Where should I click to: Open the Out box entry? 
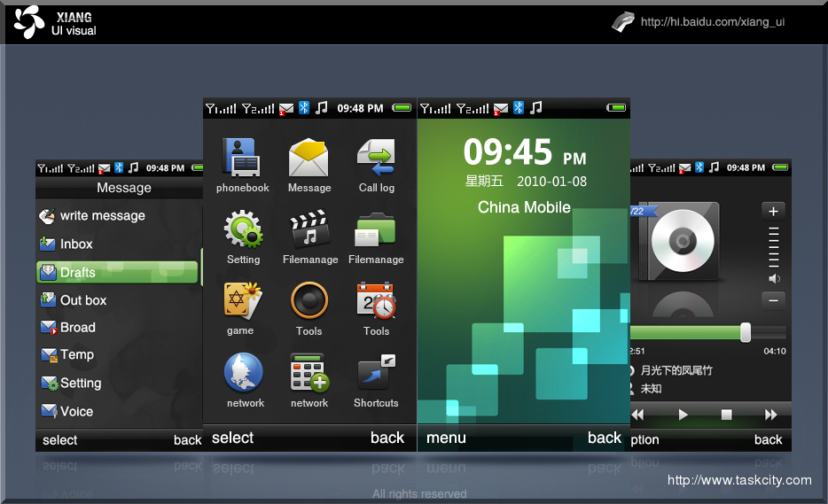click(x=82, y=300)
